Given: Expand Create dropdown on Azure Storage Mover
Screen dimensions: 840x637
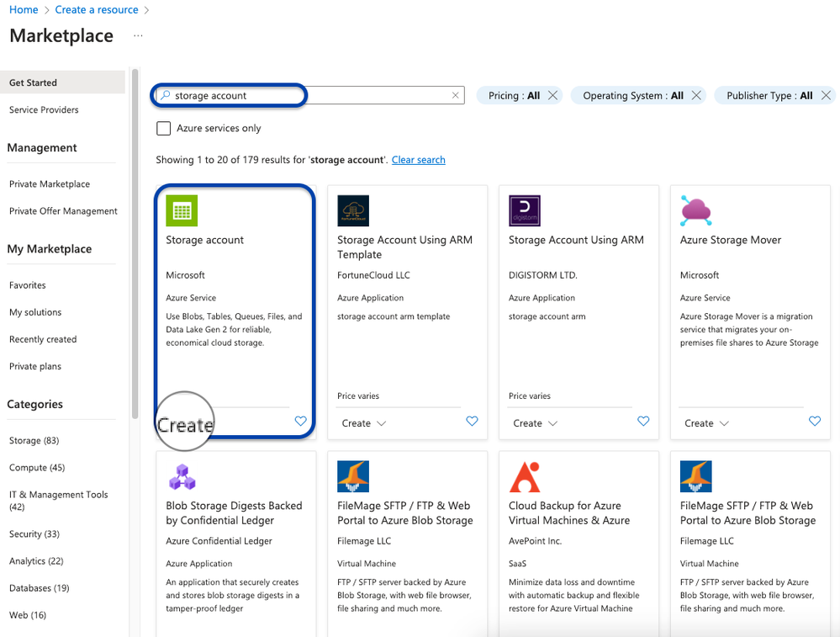Looking at the screenshot, I should coord(706,423).
